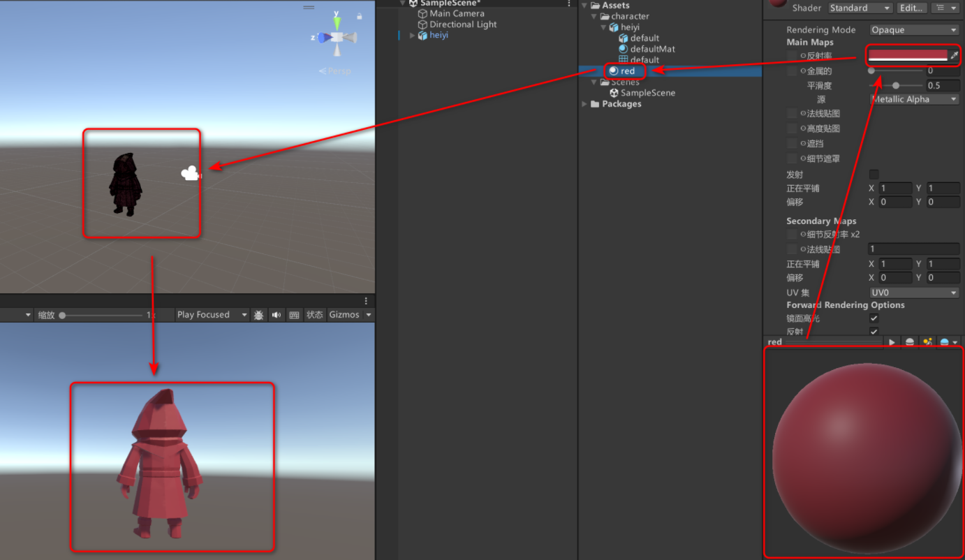
Task: Click the blue Z axis cone of the gizmo
Action: click(323, 38)
